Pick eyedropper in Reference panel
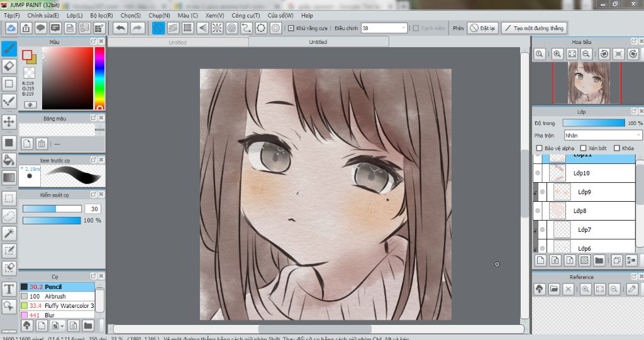This screenshot has height=340, width=644. pos(632,289)
